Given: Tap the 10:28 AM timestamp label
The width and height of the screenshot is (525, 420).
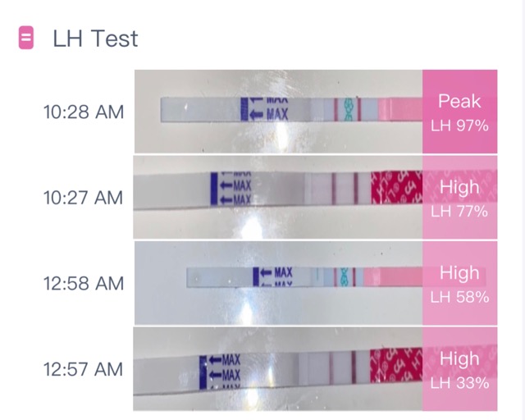Looking at the screenshot, I should tap(84, 112).
